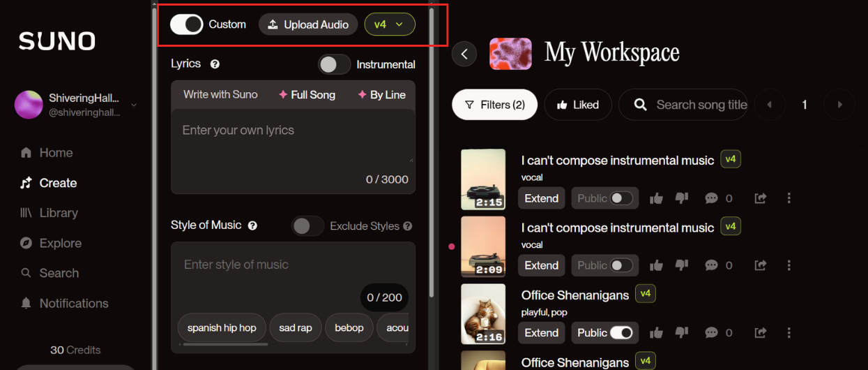This screenshot has width=868, height=370.
Task: Open the ShiveringHall profile avatar
Action: point(29,105)
